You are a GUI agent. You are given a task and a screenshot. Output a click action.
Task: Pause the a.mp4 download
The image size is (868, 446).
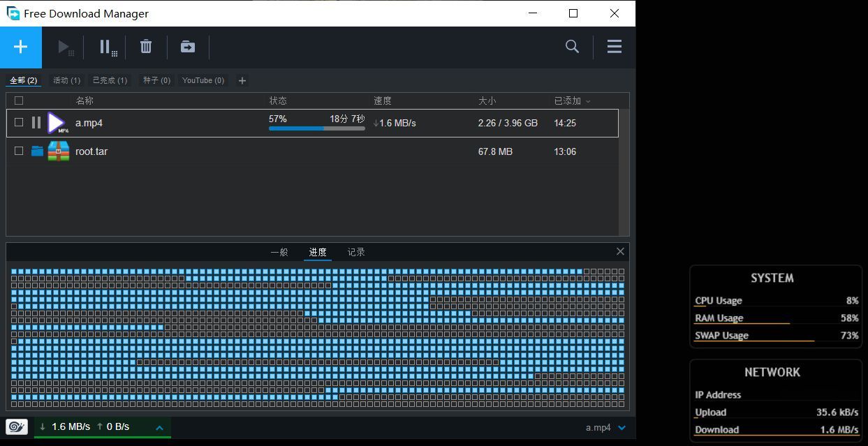36,123
